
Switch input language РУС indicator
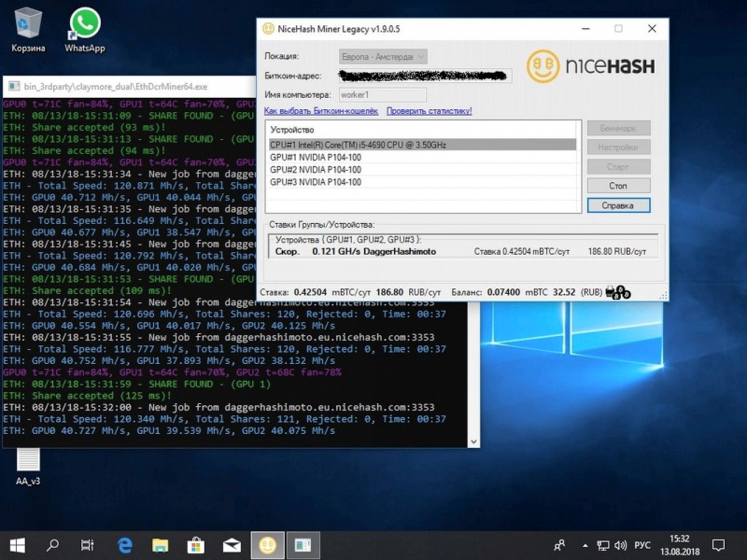click(x=642, y=545)
